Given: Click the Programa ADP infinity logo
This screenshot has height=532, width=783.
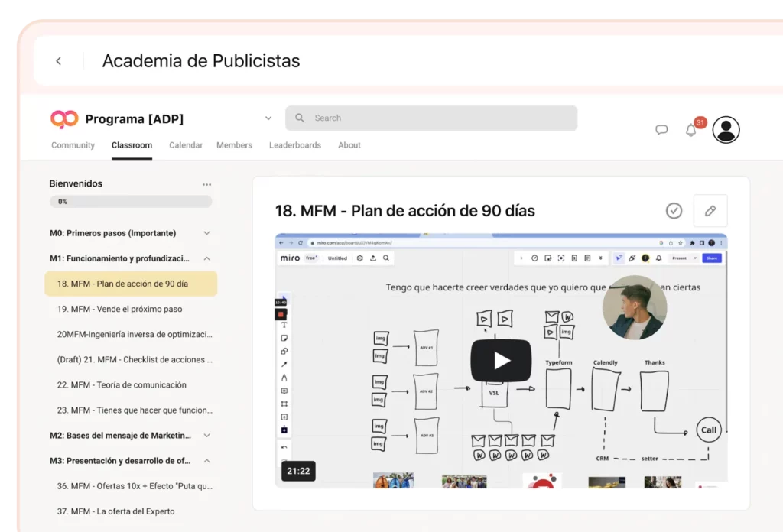Looking at the screenshot, I should tap(64, 119).
